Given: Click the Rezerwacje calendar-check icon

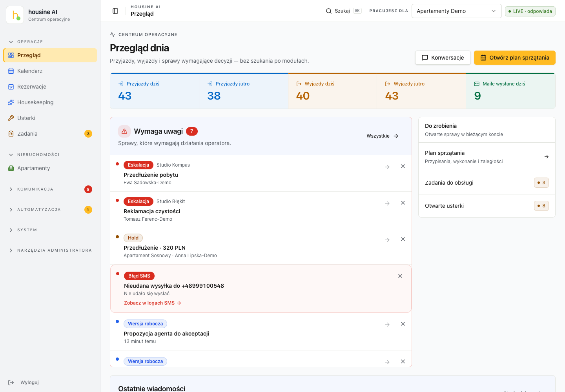Looking at the screenshot, I should pyautogui.click(x=11, y=87).
